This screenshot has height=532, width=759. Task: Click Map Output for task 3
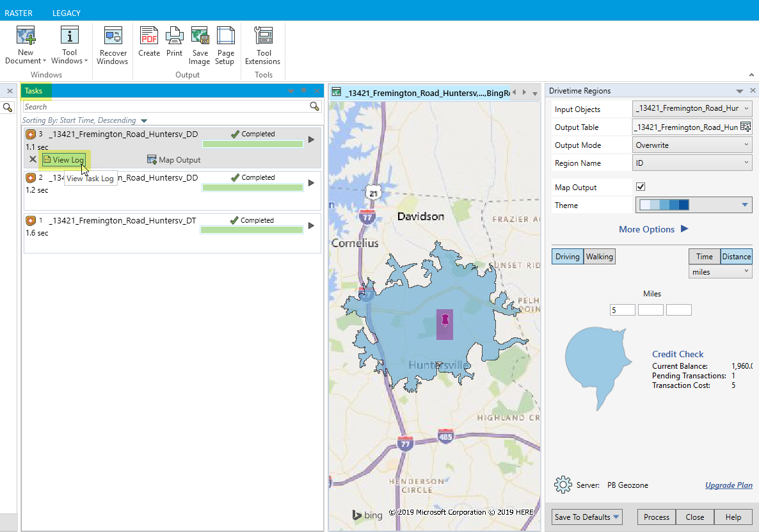click(x=174, y=160)
